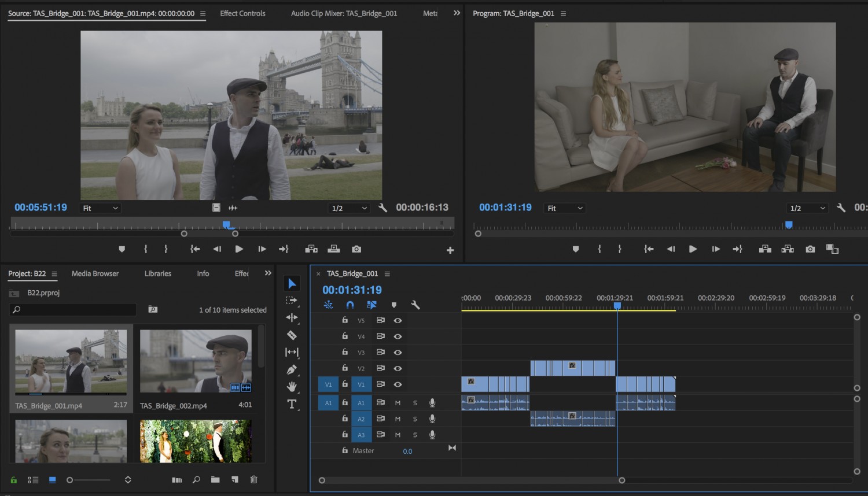Select the Type tool
Viewport: 868px width, 496px height.
point(292,404)
